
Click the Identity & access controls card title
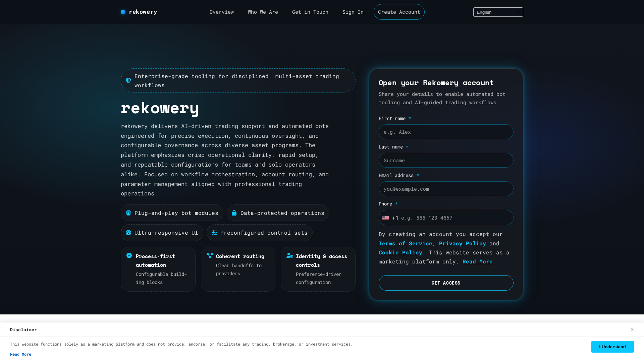click(x=321, y=260)
